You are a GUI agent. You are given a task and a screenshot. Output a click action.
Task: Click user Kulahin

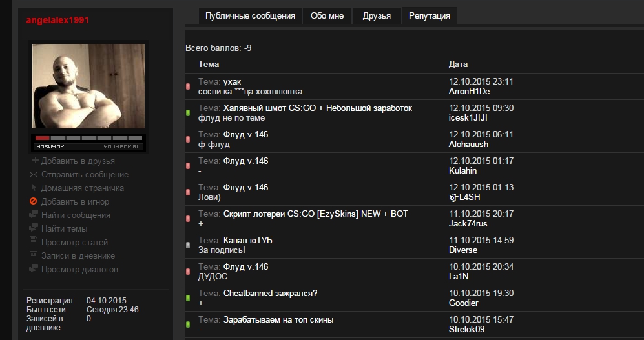pos(463,170)
